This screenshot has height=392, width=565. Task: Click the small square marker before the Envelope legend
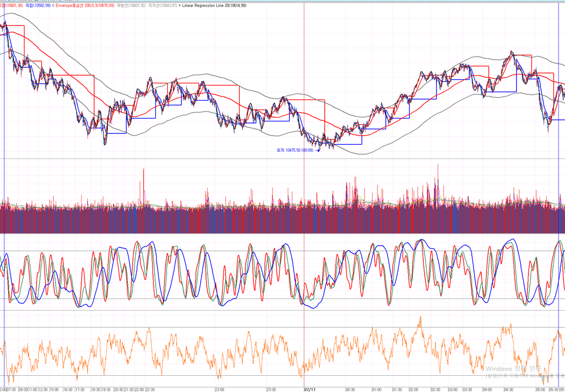[x=53, y=6]
